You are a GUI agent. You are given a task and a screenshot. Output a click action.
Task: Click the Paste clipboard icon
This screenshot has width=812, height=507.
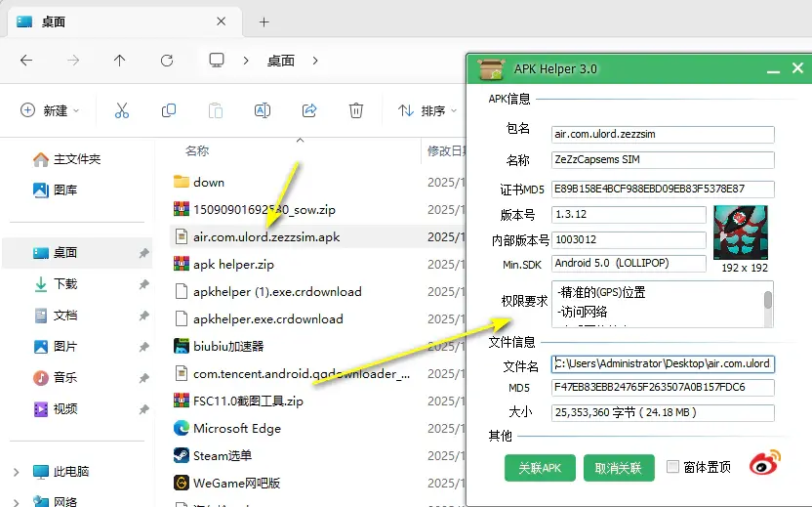216,110
